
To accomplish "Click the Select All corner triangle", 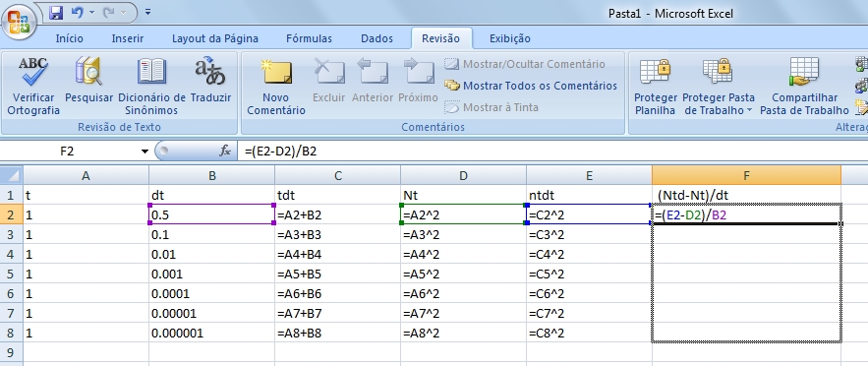I will pyautogui.click(x=11, y=175).
